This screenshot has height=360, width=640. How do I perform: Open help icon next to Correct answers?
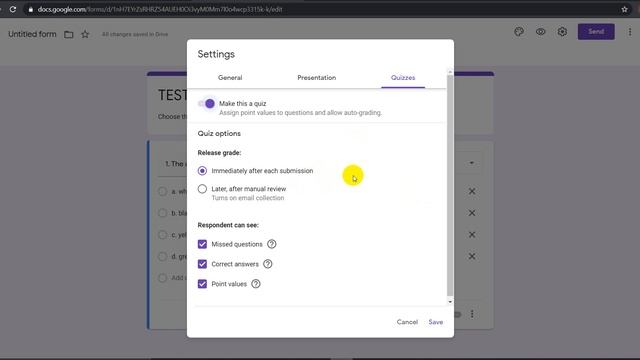(x=267, y=264)
